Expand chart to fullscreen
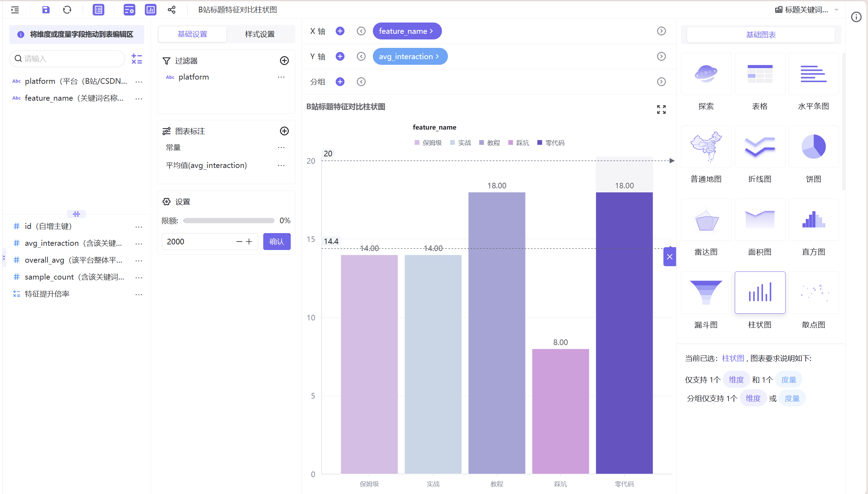868x494 pixels. (661, 110)
